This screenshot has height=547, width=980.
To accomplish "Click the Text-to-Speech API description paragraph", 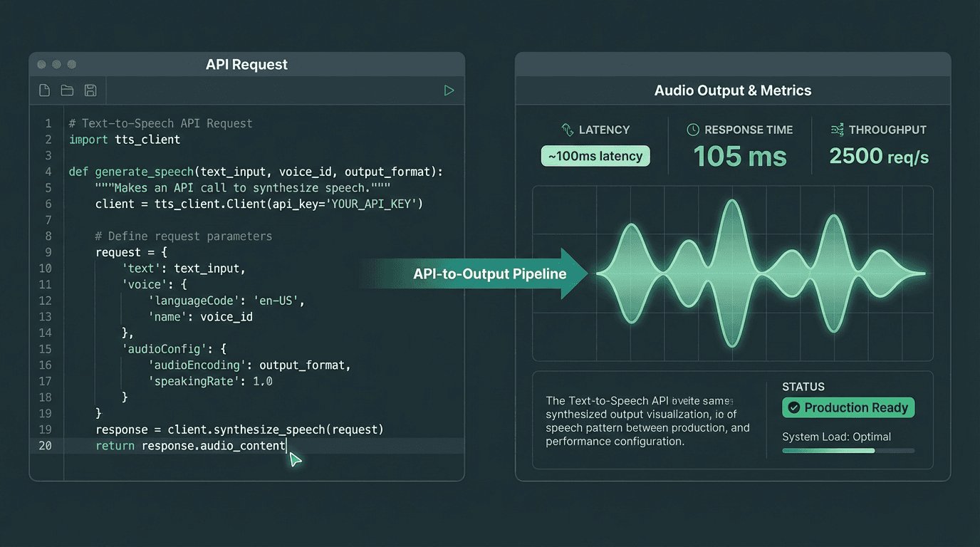I will 649,421.
